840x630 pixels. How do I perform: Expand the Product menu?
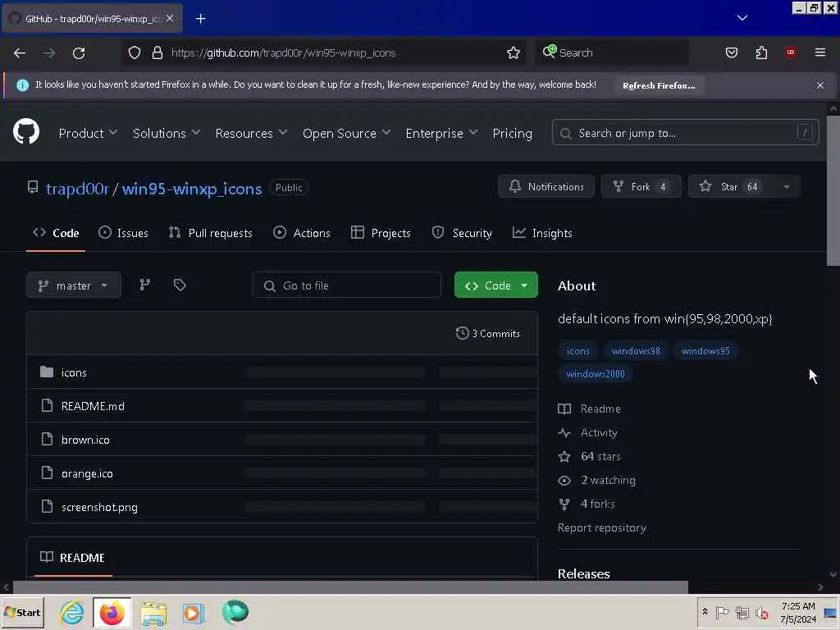(88, 133)
